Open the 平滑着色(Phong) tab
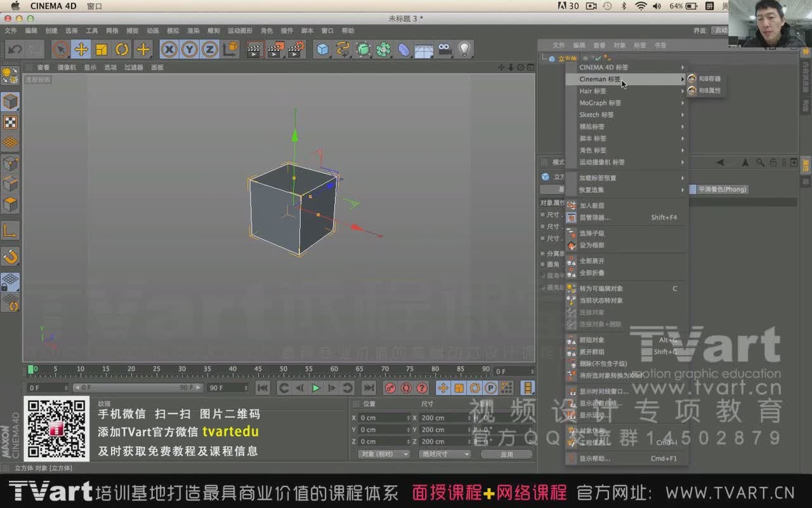 click(723, 189)
